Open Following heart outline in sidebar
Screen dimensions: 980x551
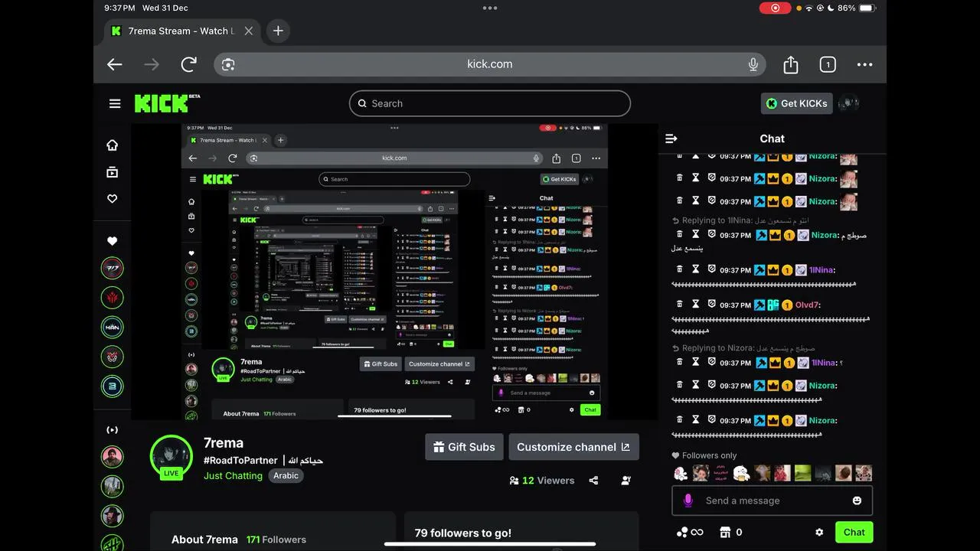click(x=113, y=199)
